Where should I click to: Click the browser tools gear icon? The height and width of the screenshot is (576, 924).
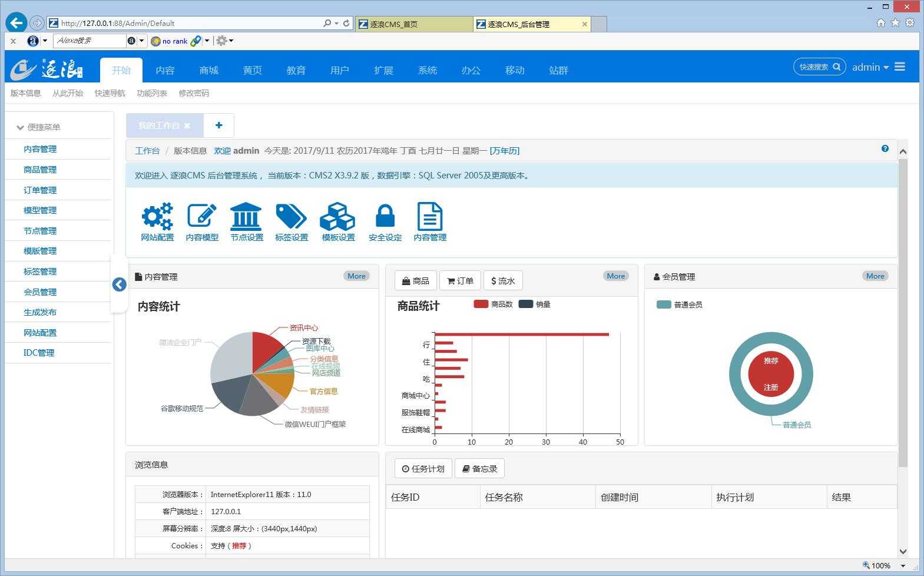click(x=910, y=22)
